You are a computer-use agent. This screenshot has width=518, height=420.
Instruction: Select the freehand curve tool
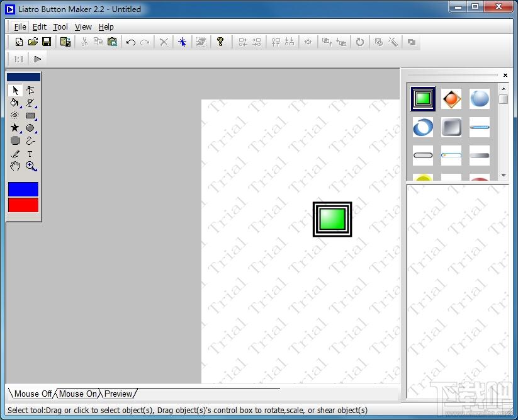point(30,141)
